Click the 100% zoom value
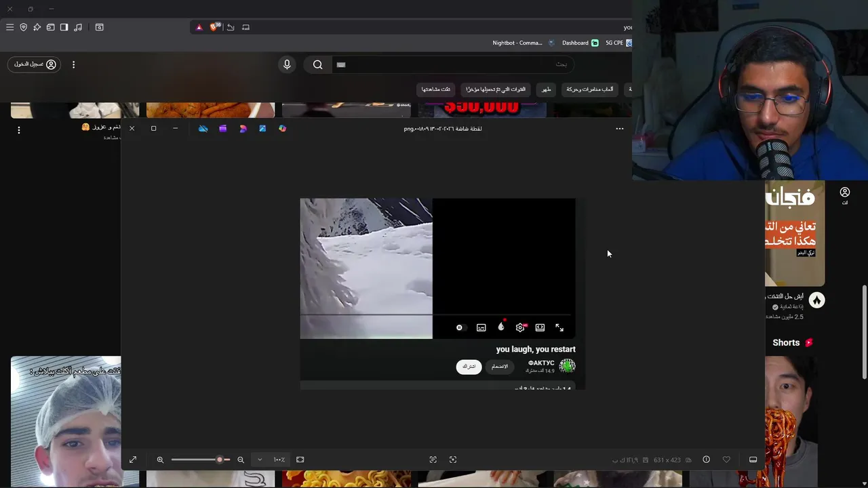 [x=279, y=460]
